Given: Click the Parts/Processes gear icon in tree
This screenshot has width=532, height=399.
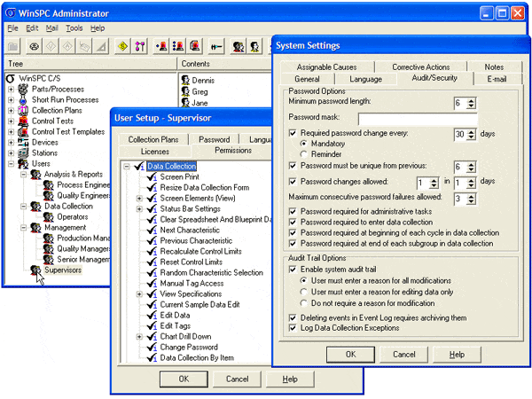Looking at the screenshot, I should click(x=23, y=88).
